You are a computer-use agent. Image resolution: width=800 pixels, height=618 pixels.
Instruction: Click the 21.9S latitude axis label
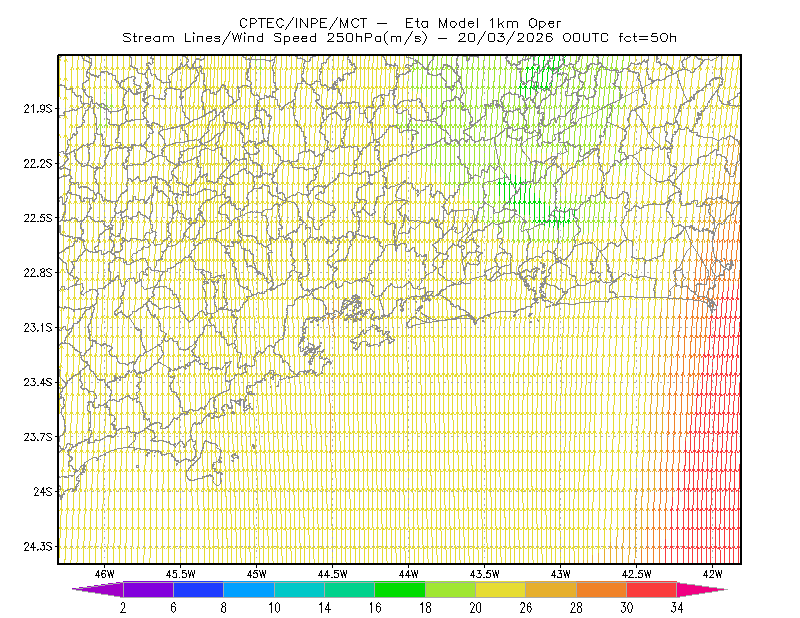pos(38,109)
